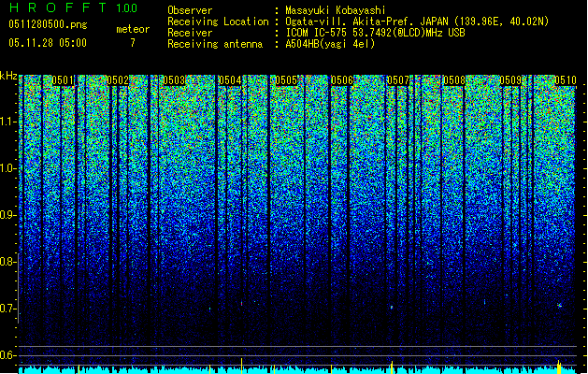
Task: Click the kHz axis unit label
Action: 8,76
